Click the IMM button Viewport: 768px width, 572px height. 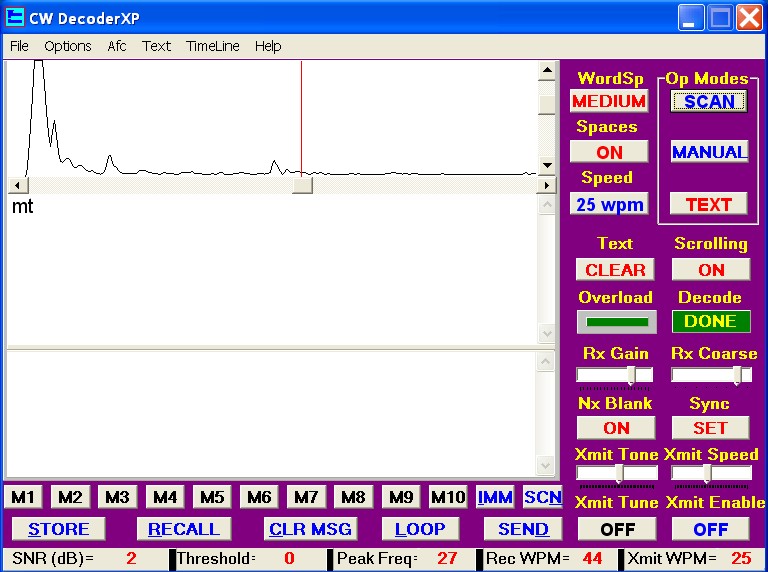[x=495, y=497]
